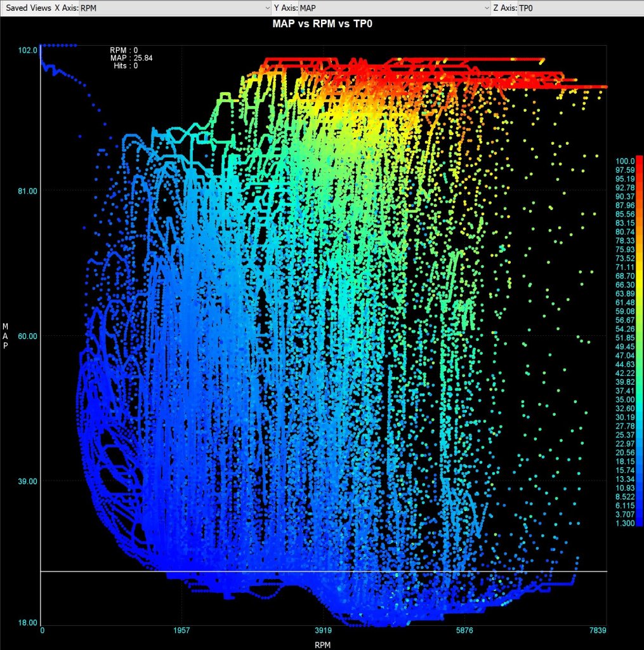Select the RPM axis label below the chart

pyautogui.click(x=322, y=644)
